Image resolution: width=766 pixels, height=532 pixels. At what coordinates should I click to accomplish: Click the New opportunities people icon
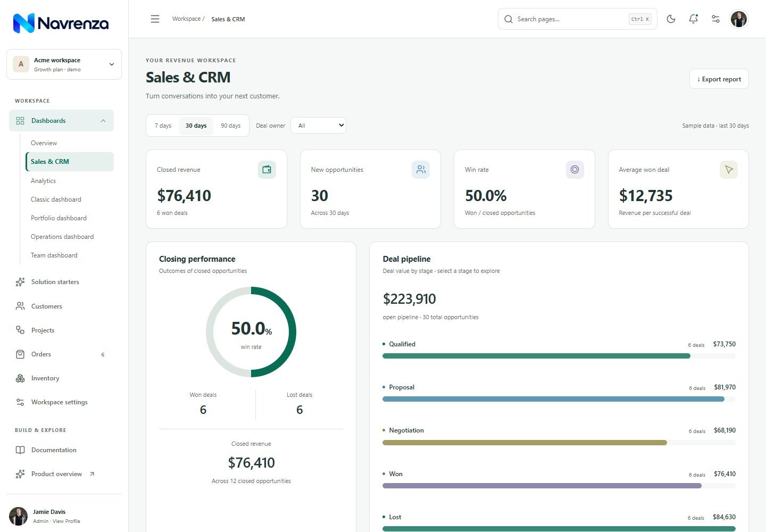tap(421, 170)
